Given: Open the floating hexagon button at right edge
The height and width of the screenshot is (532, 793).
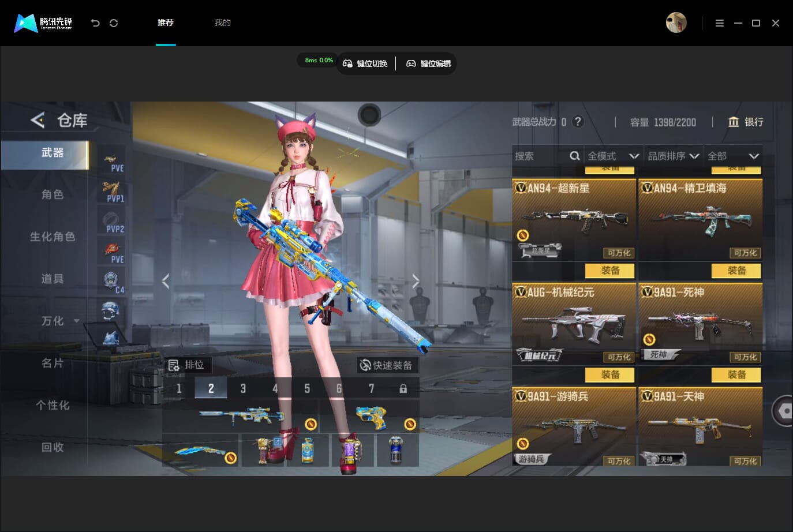Looking at the screenshot, I should click(x=783, y=411).
